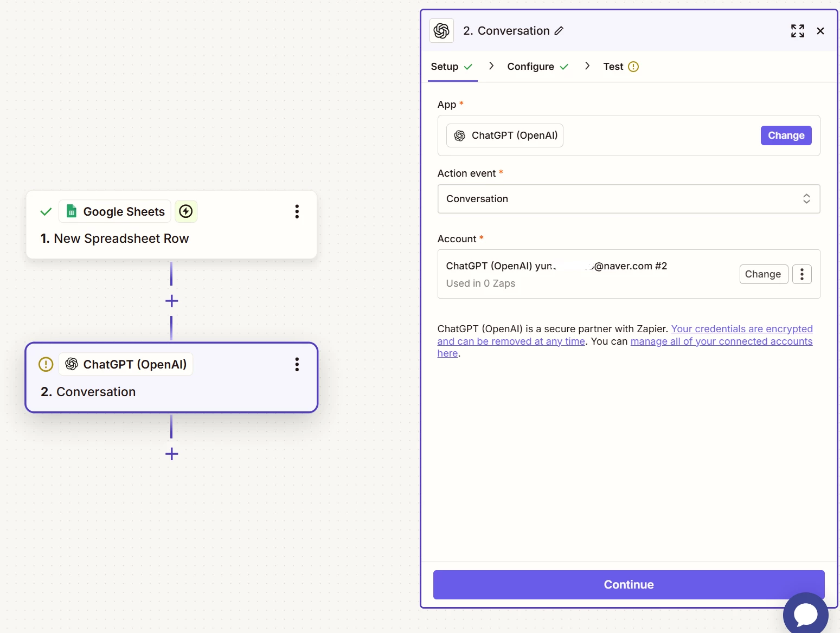840x633 pixels.
Task: Click the Continue button
Action: pyautogui.click(x=629, y=585)
